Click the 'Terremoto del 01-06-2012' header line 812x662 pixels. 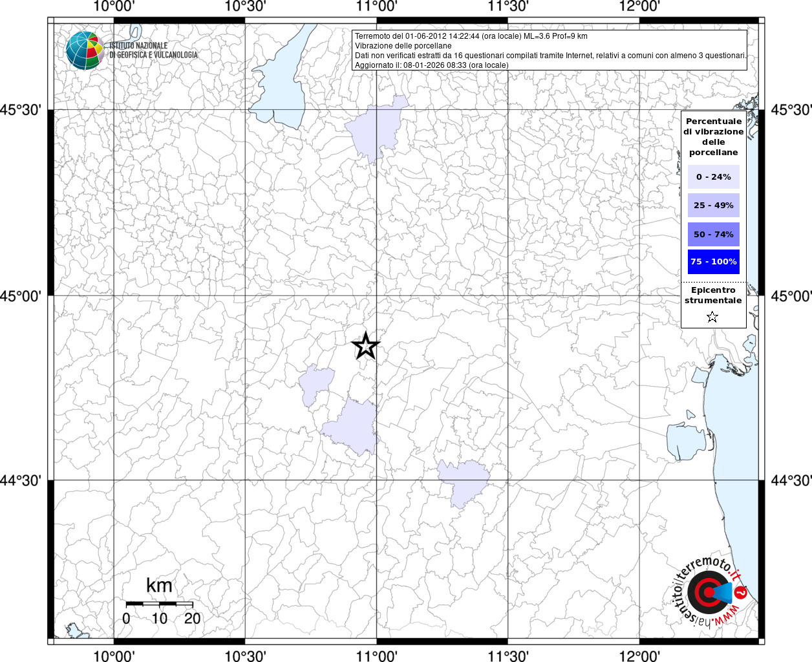(471, 36)
